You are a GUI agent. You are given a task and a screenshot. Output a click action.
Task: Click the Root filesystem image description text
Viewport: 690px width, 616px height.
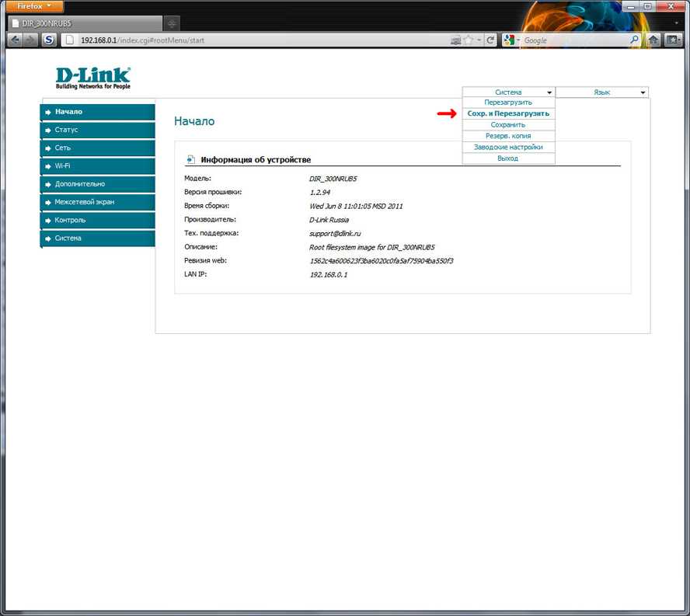(372, 247)
